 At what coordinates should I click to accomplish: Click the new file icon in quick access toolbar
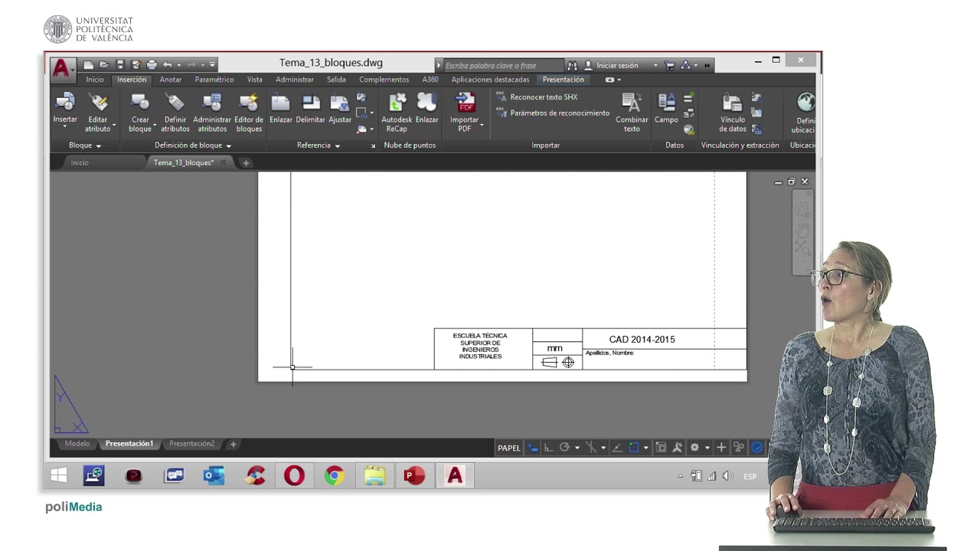[x=89, y=65]
